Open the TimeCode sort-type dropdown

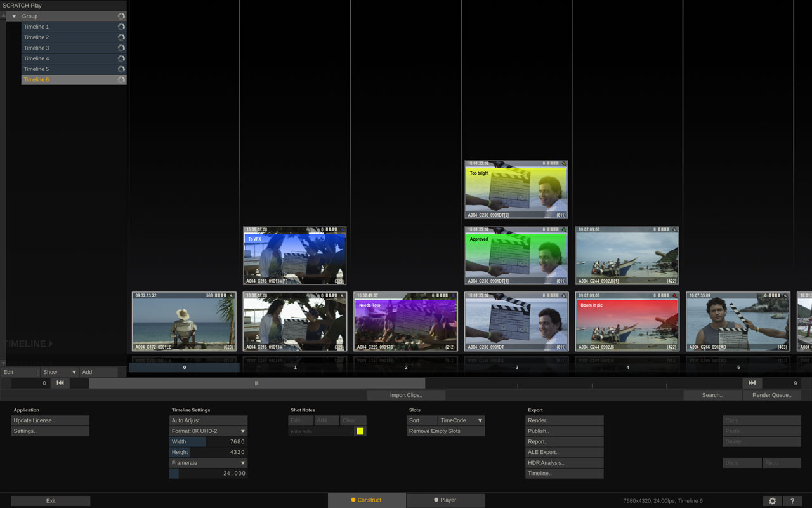[461, 420]
